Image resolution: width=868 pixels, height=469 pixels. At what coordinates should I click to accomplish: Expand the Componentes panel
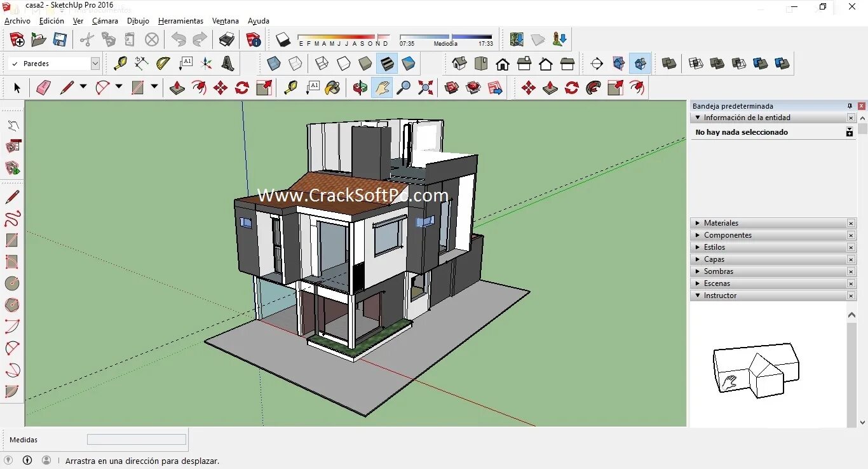pos(773,235)
